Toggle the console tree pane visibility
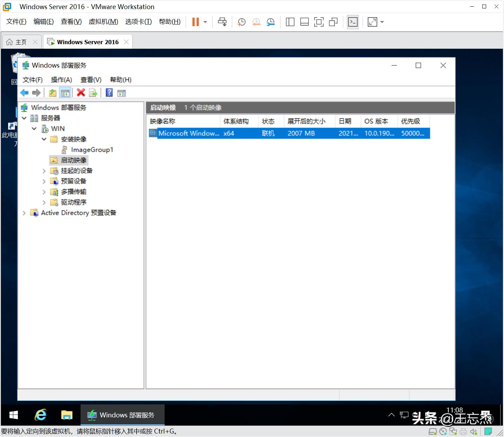The image size is (504, 437). click(x=65, y=93)
